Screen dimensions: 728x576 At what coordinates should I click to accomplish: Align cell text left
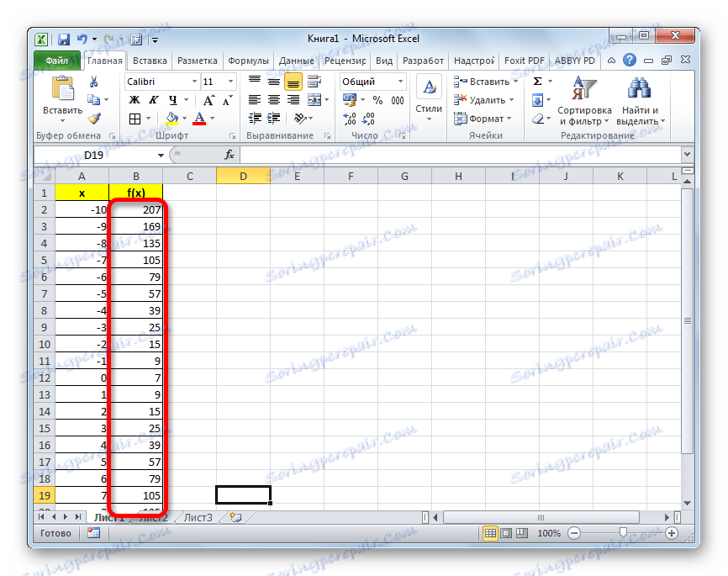point(255,100)
